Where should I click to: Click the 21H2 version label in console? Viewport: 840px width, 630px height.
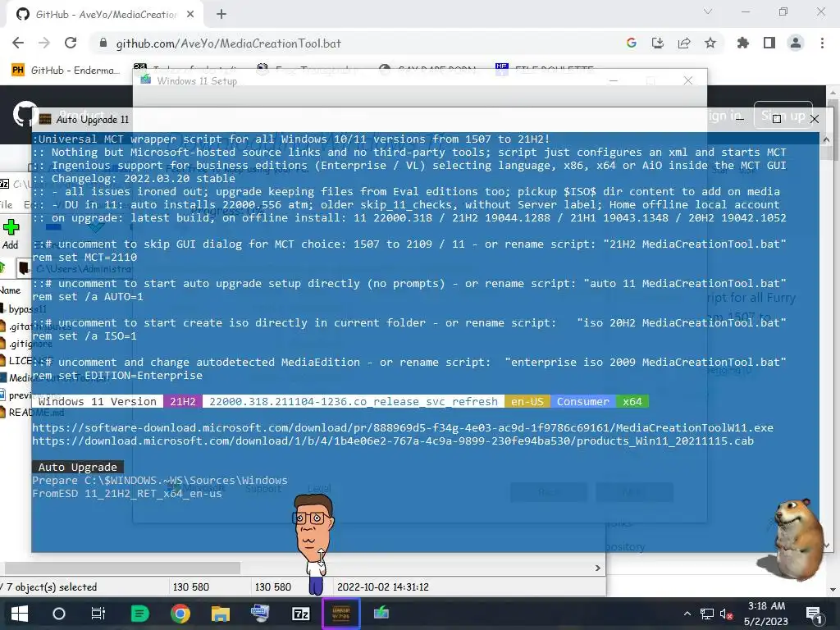click(183, 401)
